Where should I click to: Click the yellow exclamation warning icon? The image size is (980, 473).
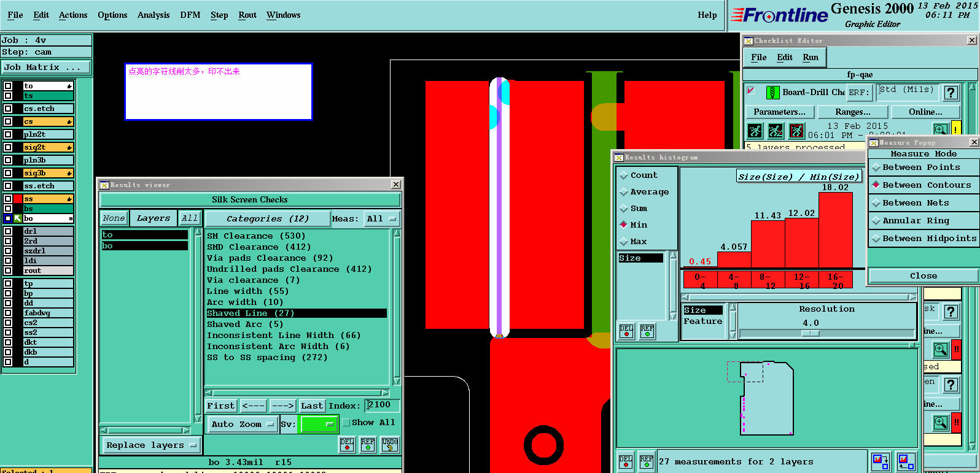956,129
